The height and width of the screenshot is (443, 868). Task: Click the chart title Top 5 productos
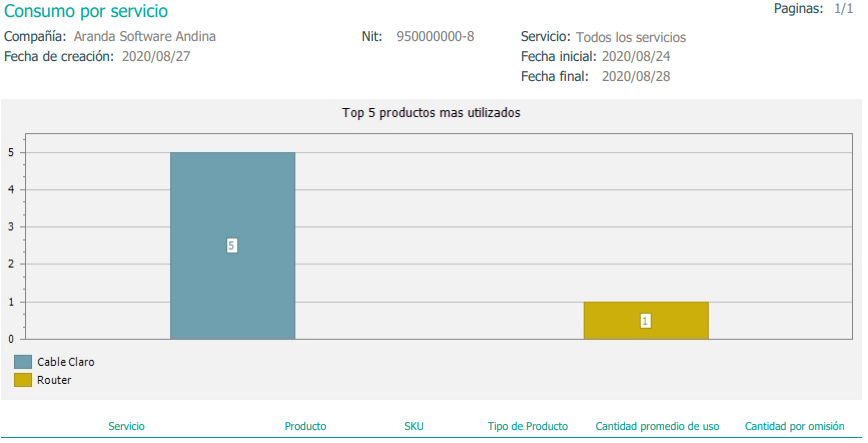coord(431,112)
